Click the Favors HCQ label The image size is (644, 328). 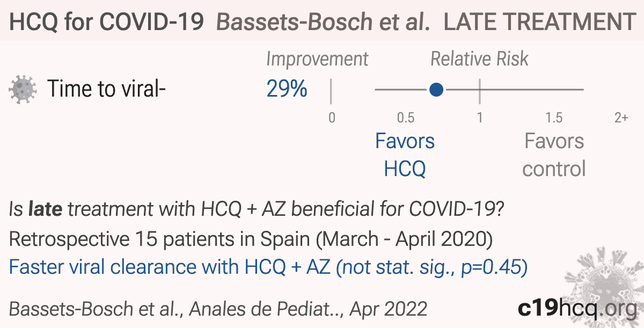pyautogui.click(x=405, y=155)
